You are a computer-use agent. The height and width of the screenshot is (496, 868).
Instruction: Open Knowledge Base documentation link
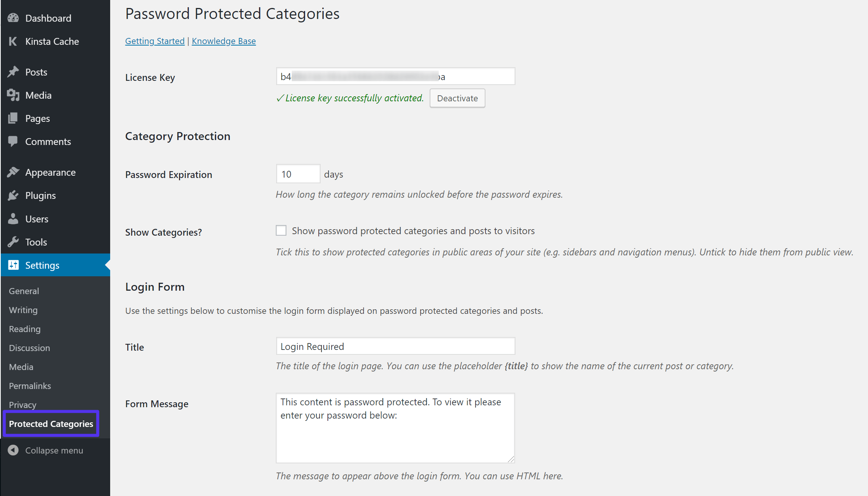click(224, 41)
